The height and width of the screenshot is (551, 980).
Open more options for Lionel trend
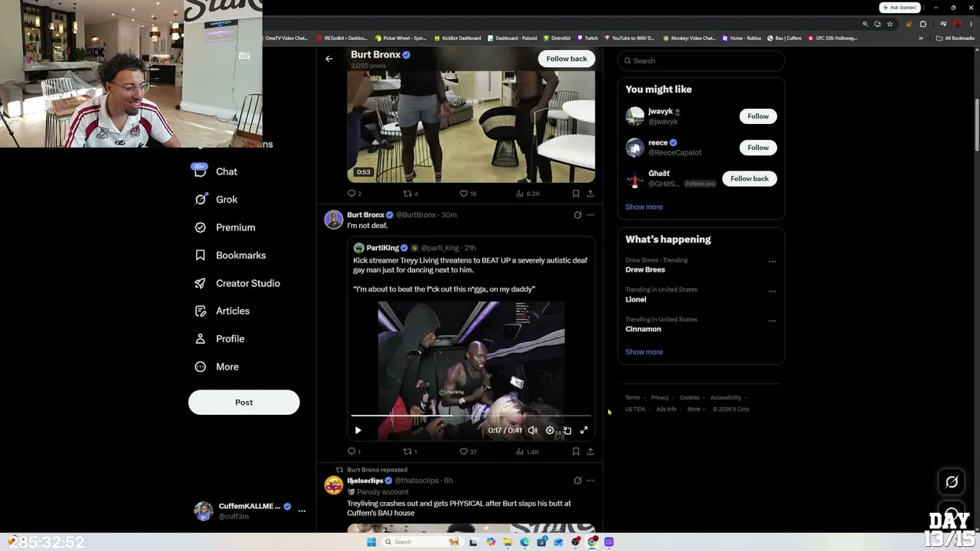pyautogui.click(x=772, y=292)
